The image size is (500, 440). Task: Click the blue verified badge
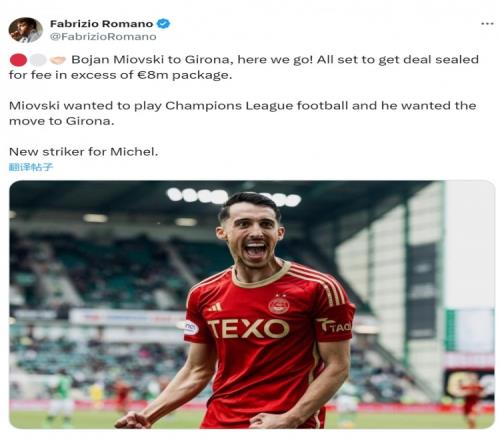coord(164,24)
